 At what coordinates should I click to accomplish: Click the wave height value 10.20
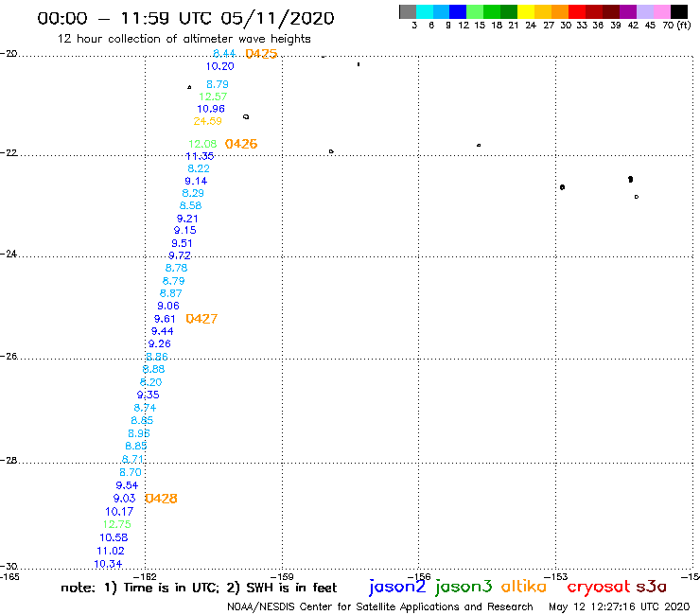tap(219, 66)
